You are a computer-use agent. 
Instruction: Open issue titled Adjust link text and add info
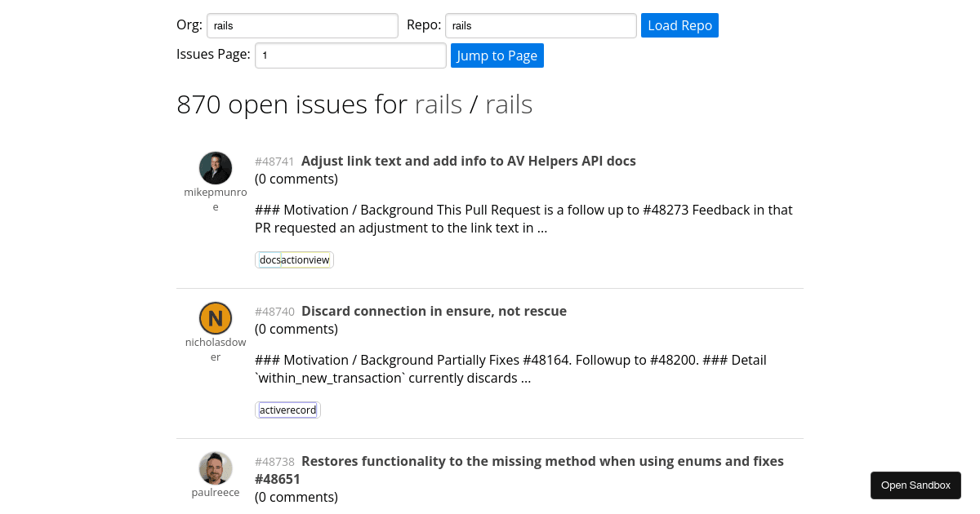469,161
